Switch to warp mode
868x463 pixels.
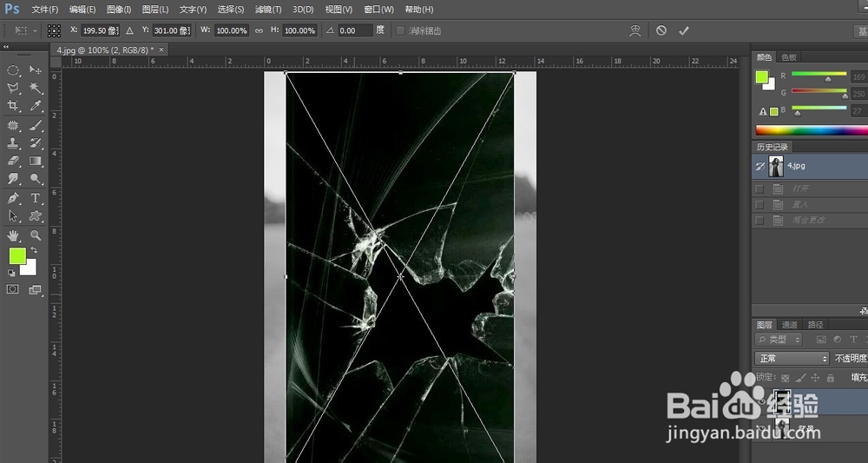coord(635,30)
